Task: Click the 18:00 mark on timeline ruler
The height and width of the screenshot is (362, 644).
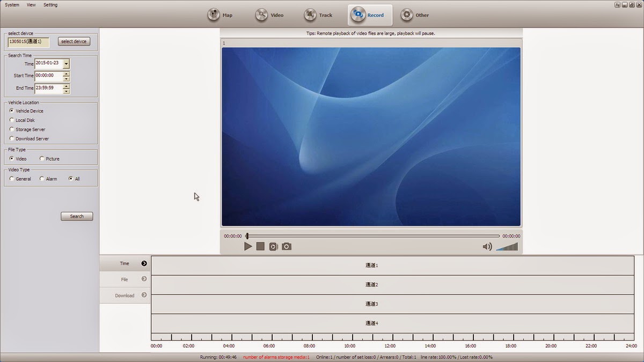Action: point(511,346)
